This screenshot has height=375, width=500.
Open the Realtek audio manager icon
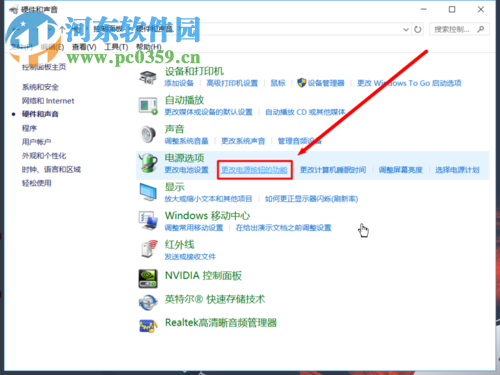tap(148, 326)
